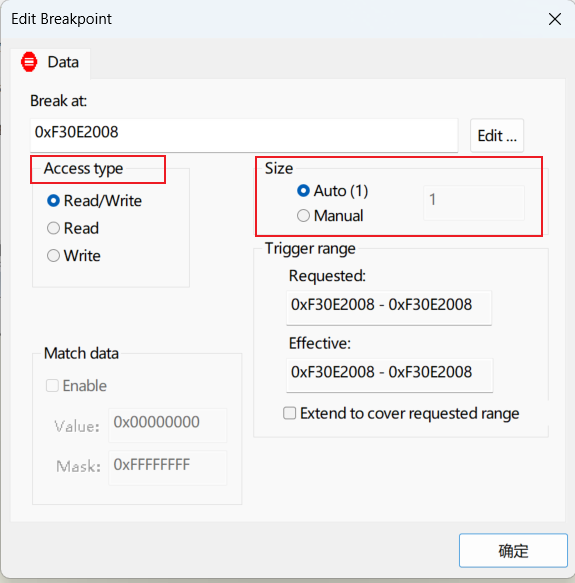Click the Edit Breakpoint title text

click(61, 19)
